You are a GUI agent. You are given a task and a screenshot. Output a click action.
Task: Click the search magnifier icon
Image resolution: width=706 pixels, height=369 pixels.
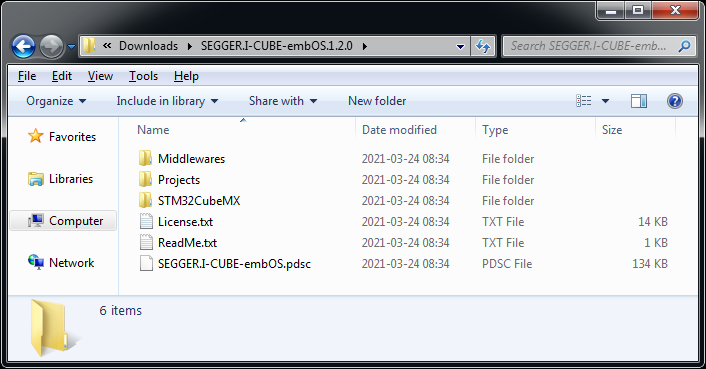(x=684, y=46)
